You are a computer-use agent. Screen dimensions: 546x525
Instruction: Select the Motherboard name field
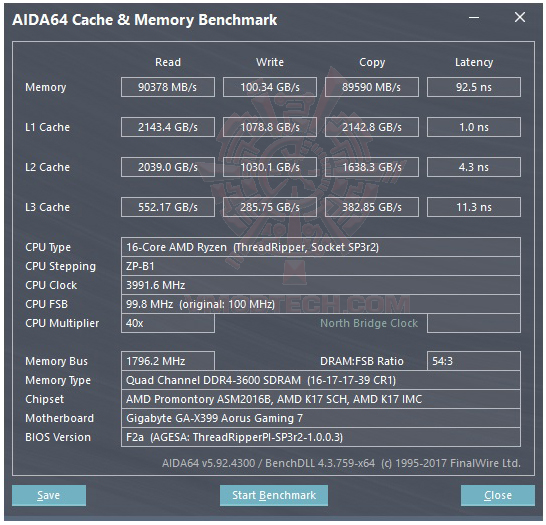[321, 418]
